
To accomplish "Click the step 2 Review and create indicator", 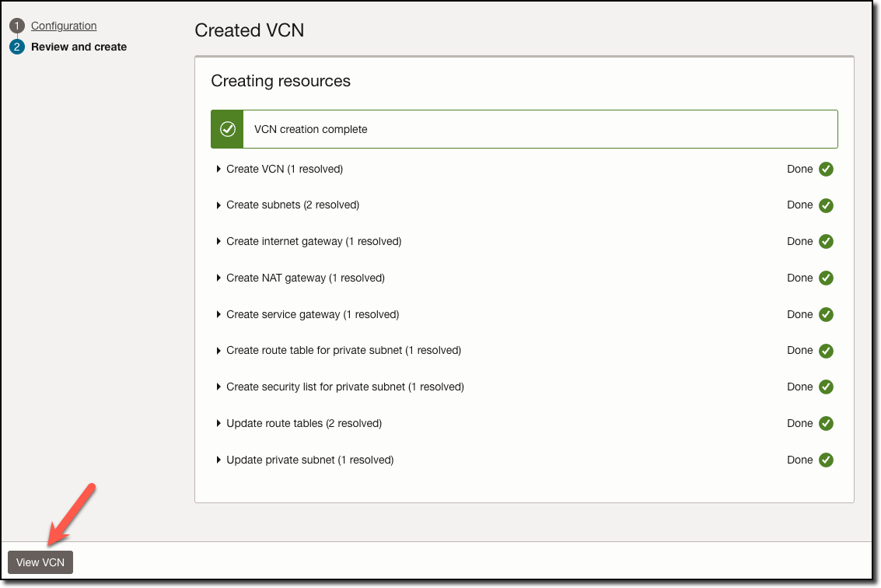I will [16, 47].
